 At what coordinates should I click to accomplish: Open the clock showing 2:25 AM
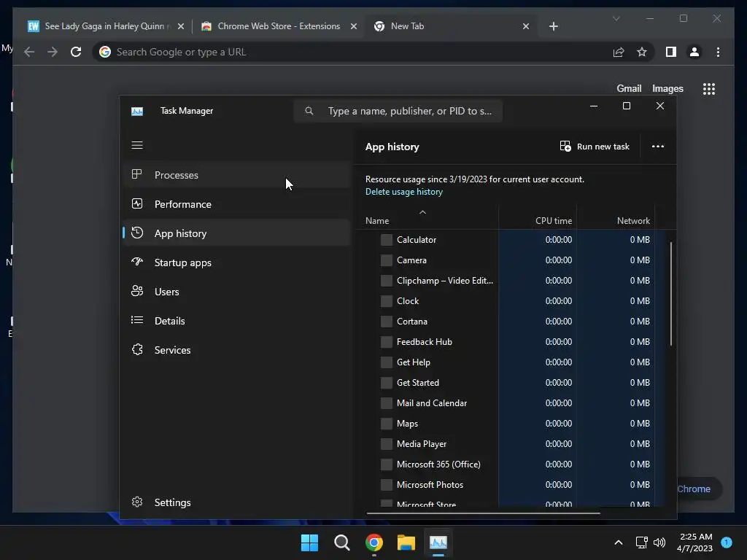pos(694,542)
